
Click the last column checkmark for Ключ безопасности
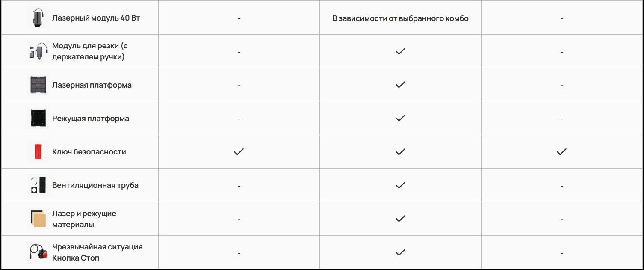(561, 152)
